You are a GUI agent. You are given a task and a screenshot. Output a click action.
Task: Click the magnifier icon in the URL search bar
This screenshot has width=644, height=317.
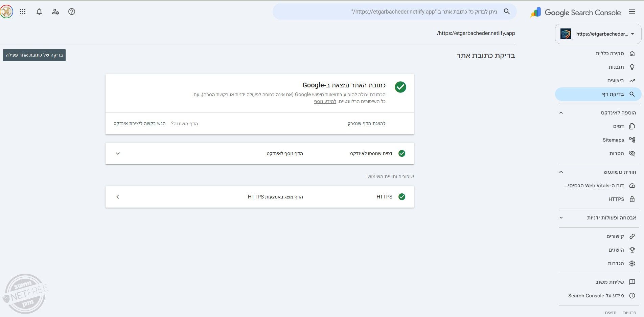tap(507, 12)
